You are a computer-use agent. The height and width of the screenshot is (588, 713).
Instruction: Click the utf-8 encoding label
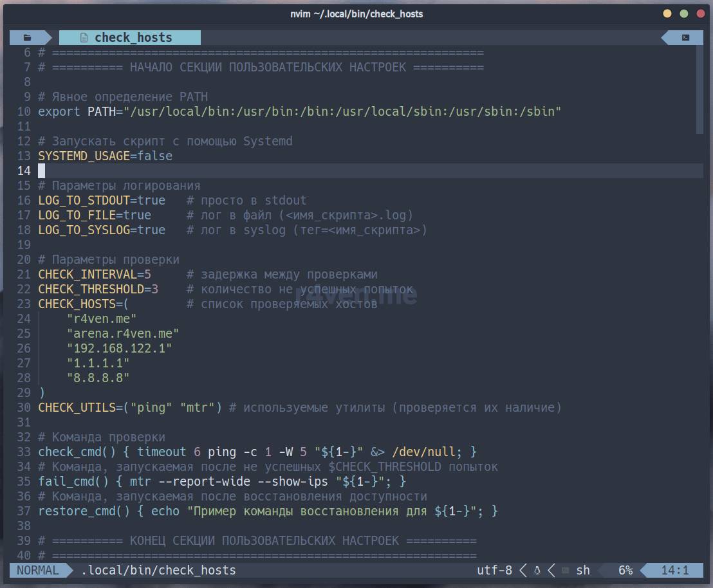[x=494, y=571]
